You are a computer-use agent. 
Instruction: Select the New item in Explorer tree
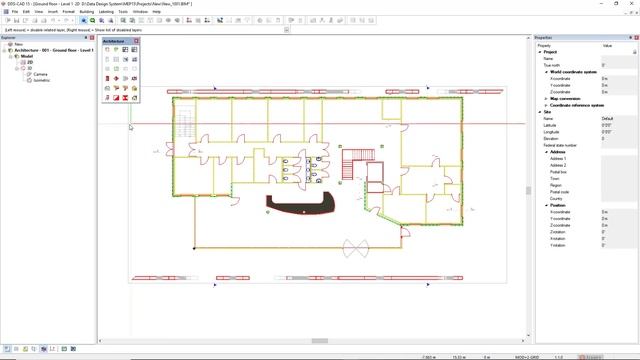[x=18, y=44]
